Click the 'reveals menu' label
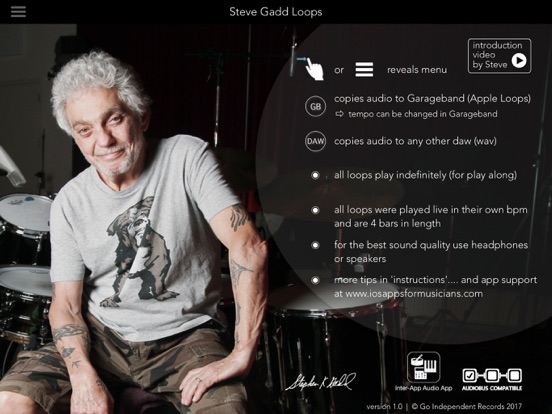552x414 pixels. click(417, 70)
